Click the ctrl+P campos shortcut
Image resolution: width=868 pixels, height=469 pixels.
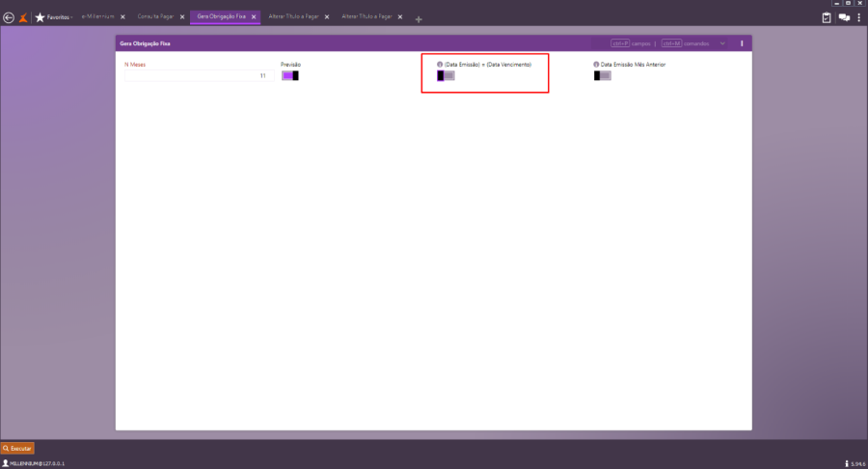tap(631, 43)
